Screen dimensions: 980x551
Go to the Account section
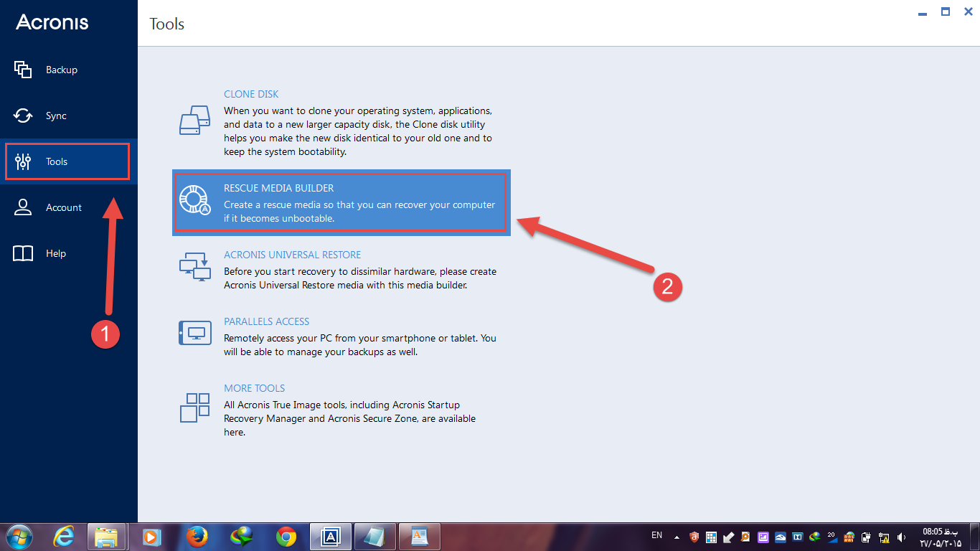69,207
